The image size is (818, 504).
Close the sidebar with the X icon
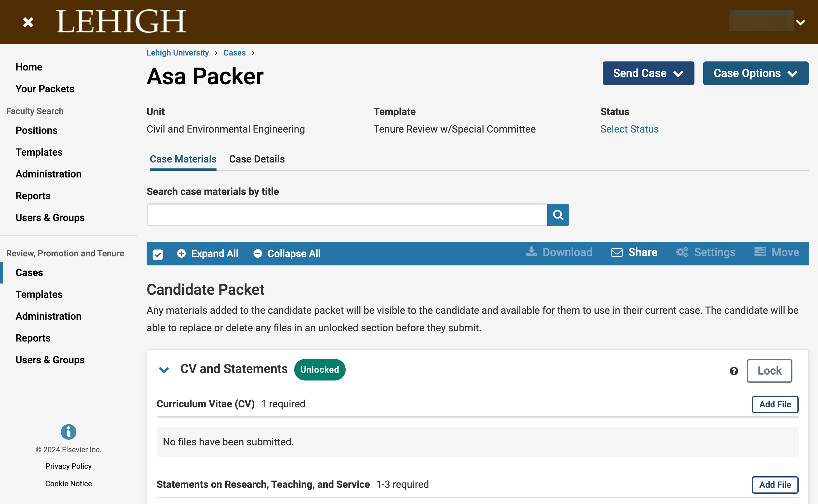(28, 22)
